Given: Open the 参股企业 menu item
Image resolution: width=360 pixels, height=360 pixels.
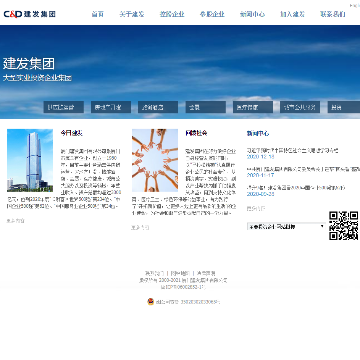Looking at the screenshot, I should click(x=212, y=14).
